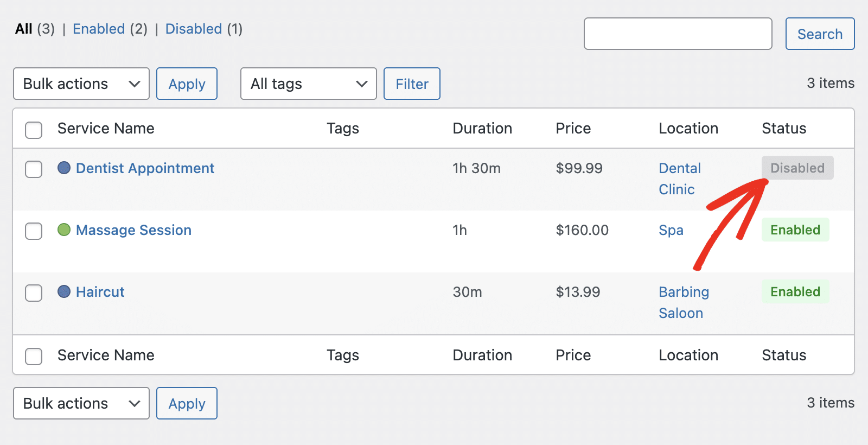Image resolution: width=868 pixels, height=445 pixels.
Task: Select the Massage Session row checkbox
Action: coord(34,231)
